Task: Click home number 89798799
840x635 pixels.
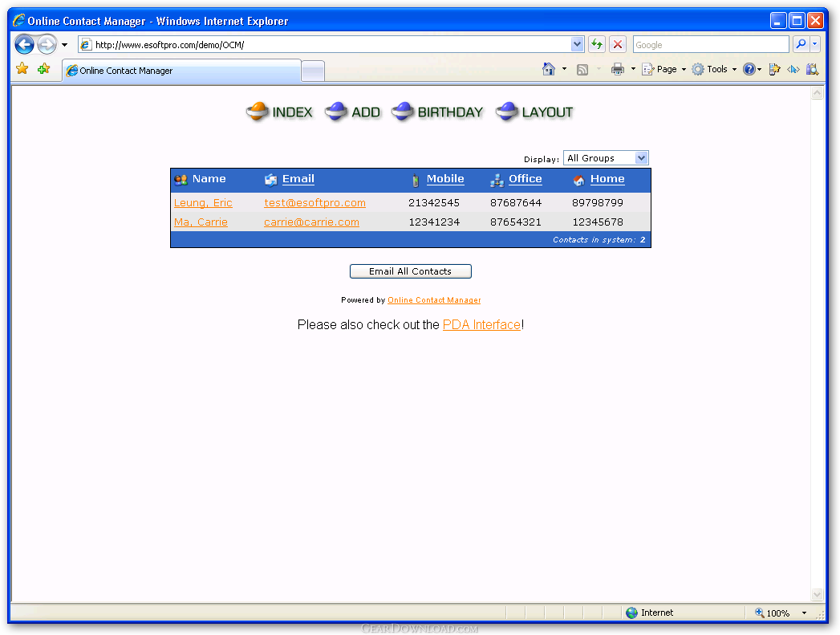Action: [x=598, y=203]
